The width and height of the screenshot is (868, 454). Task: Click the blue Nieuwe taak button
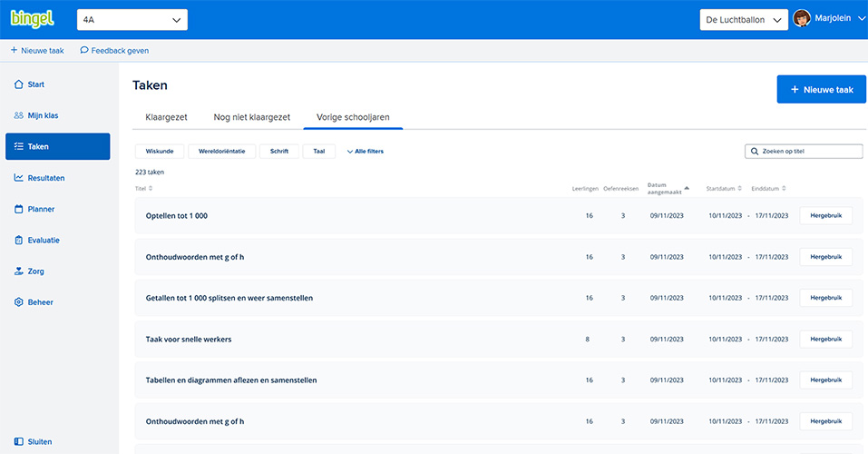click(x=822, y=89)
